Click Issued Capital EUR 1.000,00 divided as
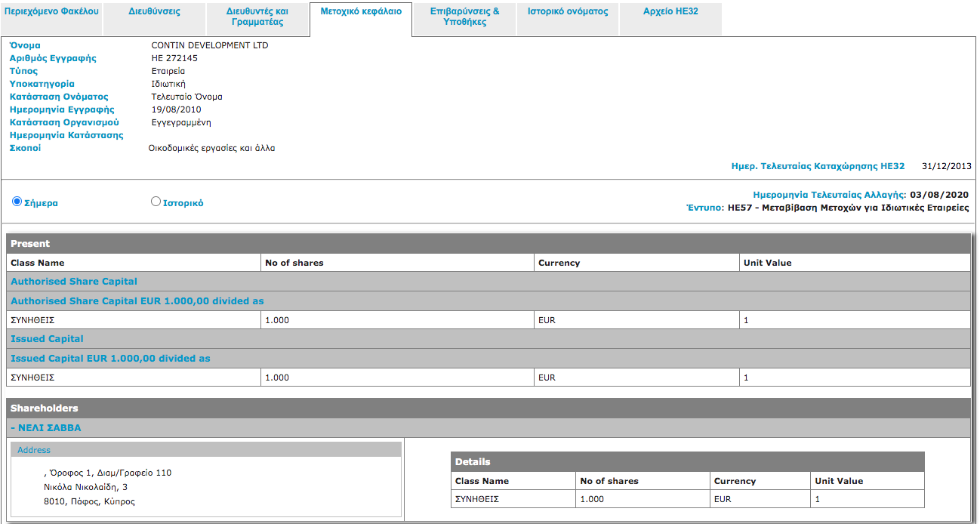 pyautogui.click(x=110, y=359)
